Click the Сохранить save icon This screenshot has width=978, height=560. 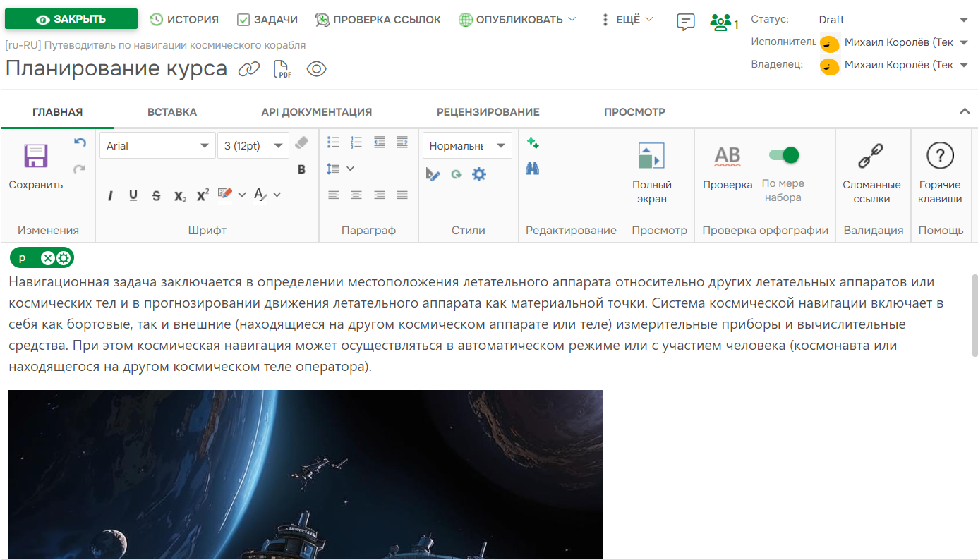pos(35,157)
